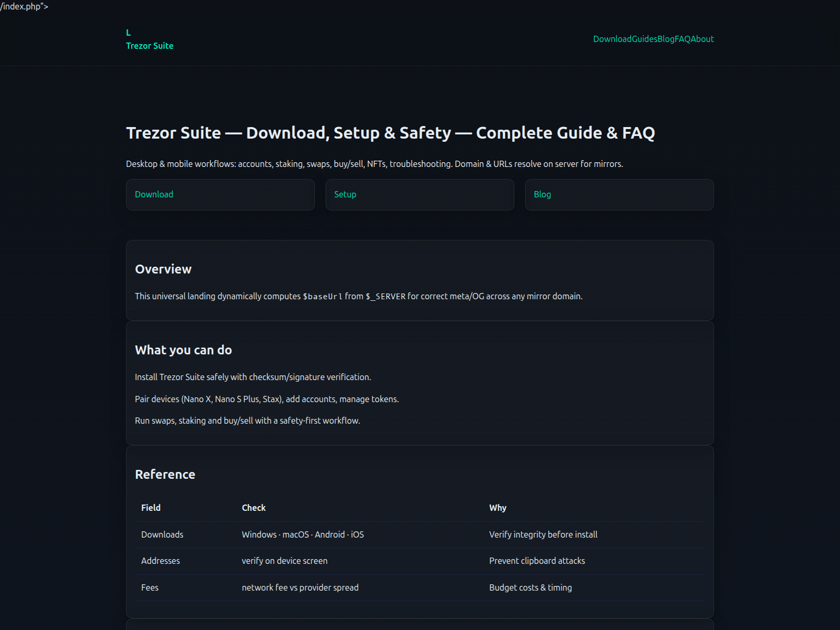Screen dimensions: 840x630
Task: Click the What you can do heading
Action: click(183, 350)
